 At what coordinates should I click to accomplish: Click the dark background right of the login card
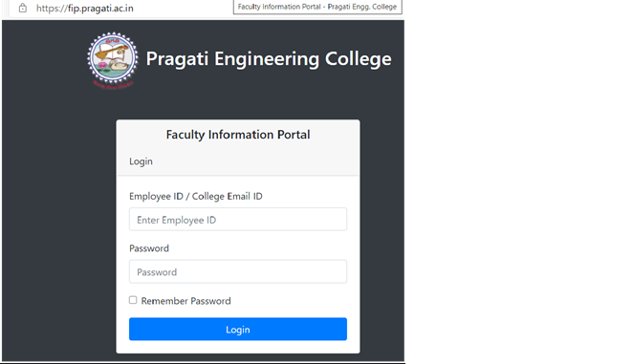[x=382, y=236]
